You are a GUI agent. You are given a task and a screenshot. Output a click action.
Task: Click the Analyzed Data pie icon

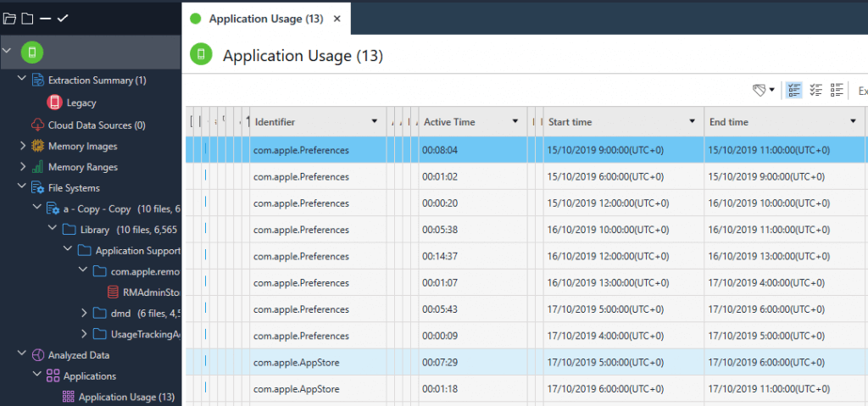click(x=37, y=354)
